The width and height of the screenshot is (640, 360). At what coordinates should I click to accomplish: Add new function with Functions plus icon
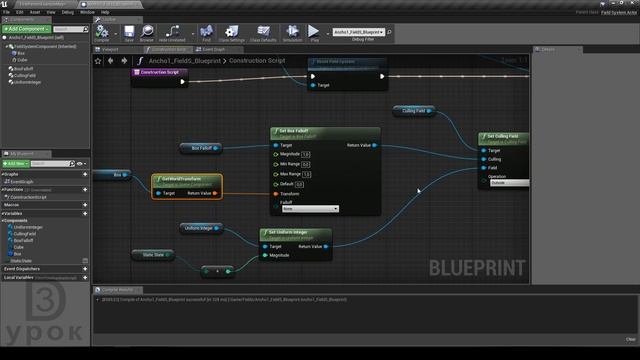[x=85, y=190]
